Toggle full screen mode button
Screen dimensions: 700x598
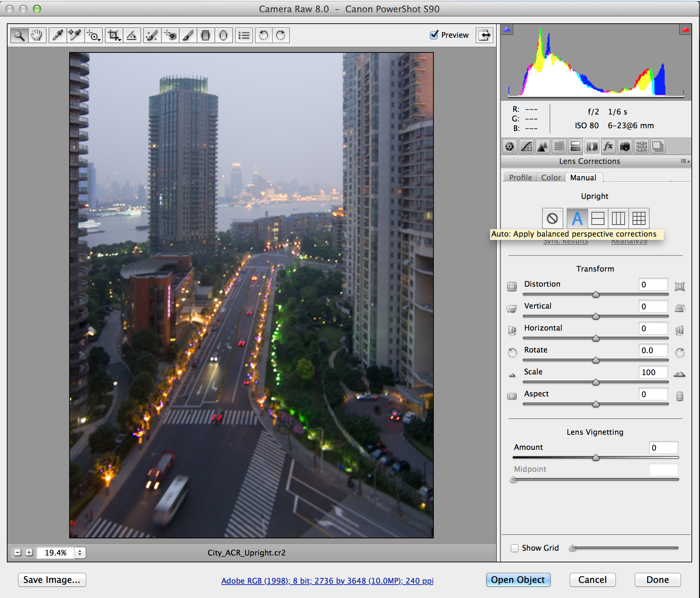tap(484, 35)
